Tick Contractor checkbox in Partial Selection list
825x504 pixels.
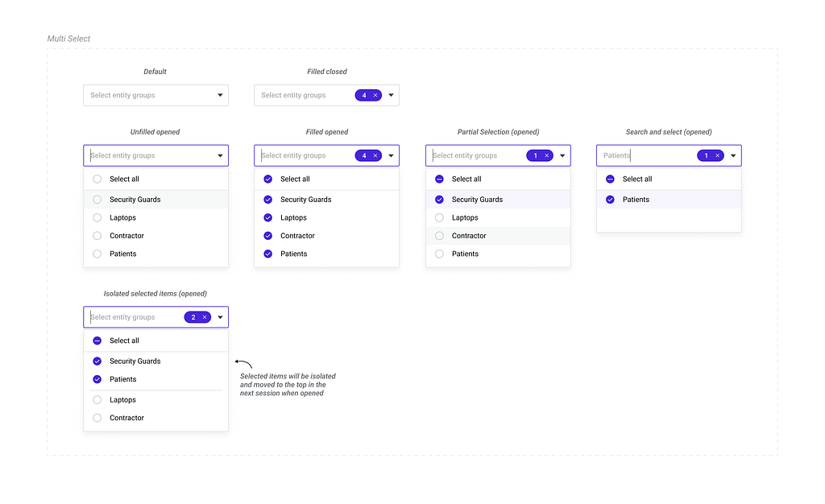point(439,236)
